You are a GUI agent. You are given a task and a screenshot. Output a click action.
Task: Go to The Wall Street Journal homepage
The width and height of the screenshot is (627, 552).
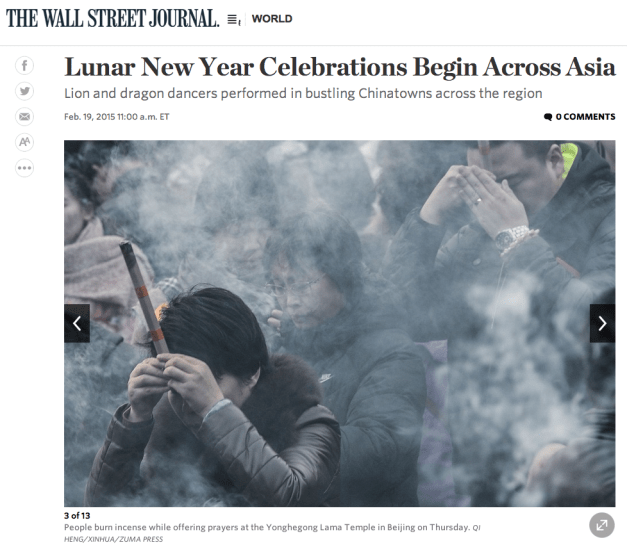[113, 18]
